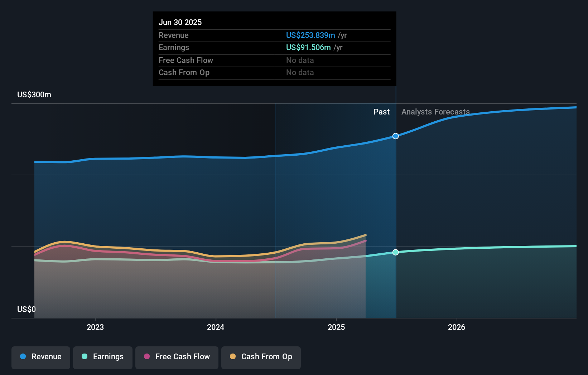Click the blue Revenue legend dot
Image resolution: width=588 pixels, height=375 pixels.
[23, 356]
